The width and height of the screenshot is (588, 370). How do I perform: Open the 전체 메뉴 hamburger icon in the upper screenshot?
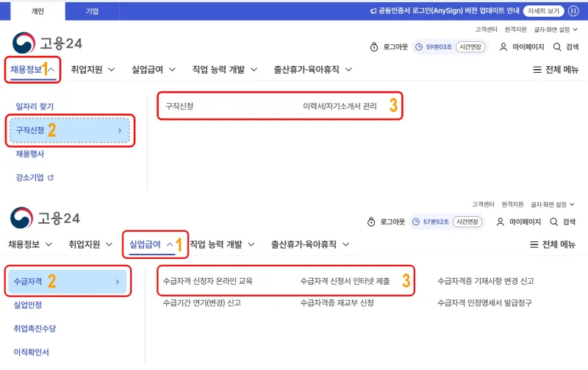tap(537, 70)
